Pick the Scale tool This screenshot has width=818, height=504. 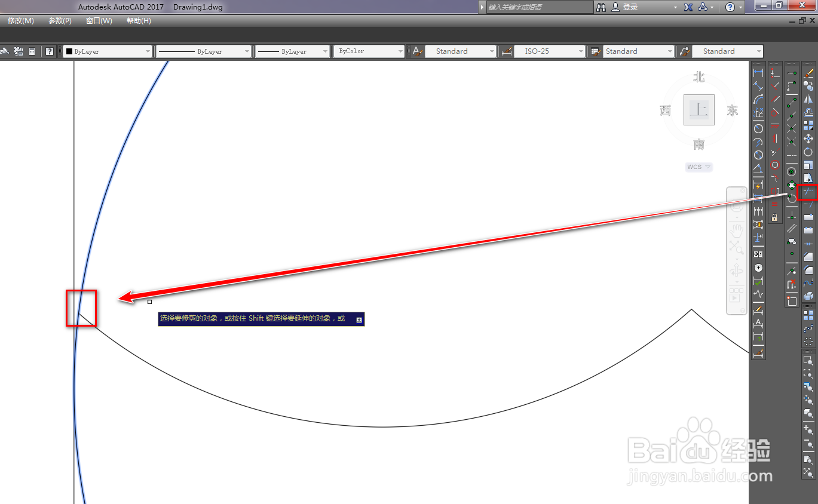[808, 165]
